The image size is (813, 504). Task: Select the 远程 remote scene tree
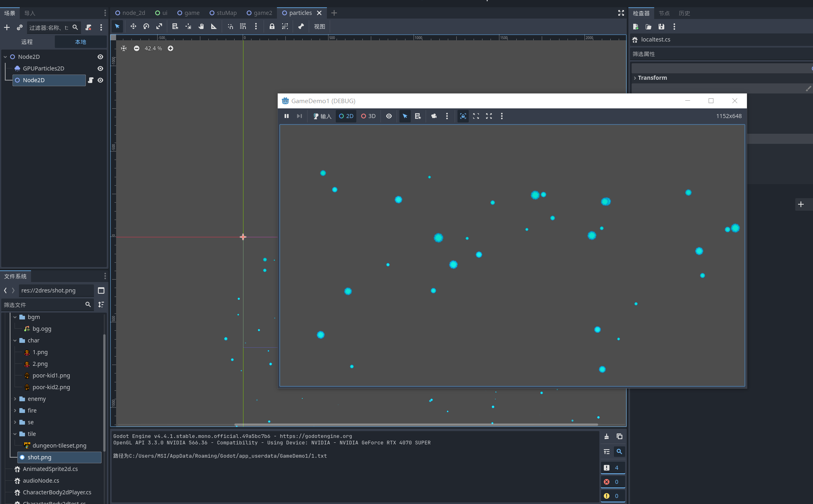coord(27,42)
